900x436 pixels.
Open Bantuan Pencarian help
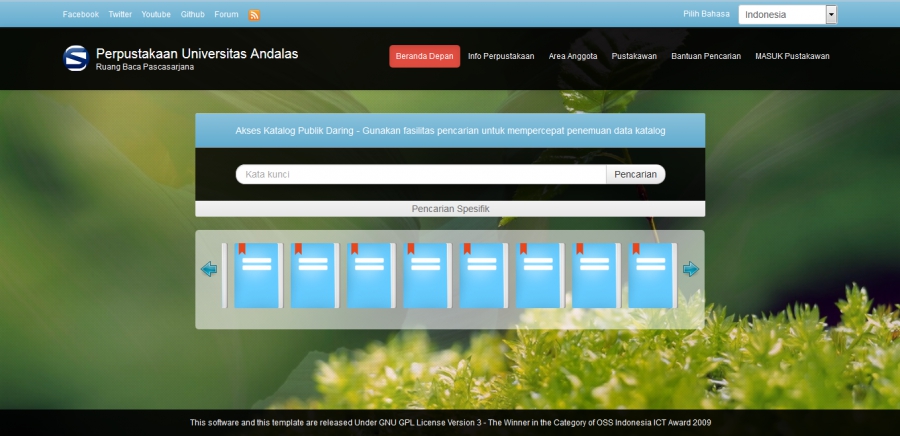pyautogui.click(x=706, y=56)
